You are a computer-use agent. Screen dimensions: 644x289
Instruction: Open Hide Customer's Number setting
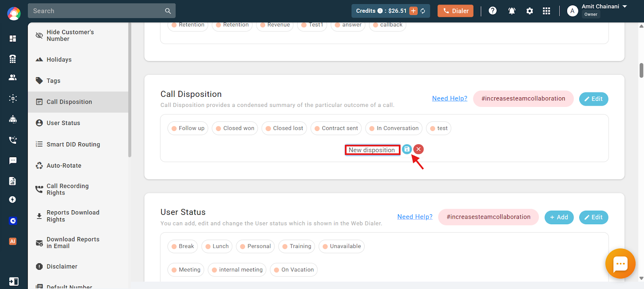[x=78, y=35]
